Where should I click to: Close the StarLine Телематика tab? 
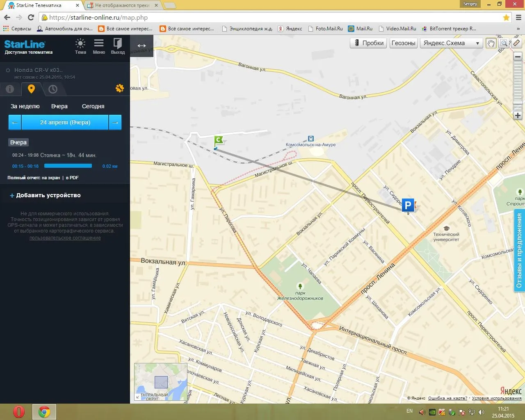[78, 5]
